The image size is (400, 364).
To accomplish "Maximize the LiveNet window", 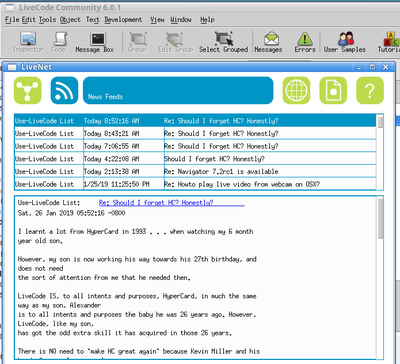I will coord(372,67).
